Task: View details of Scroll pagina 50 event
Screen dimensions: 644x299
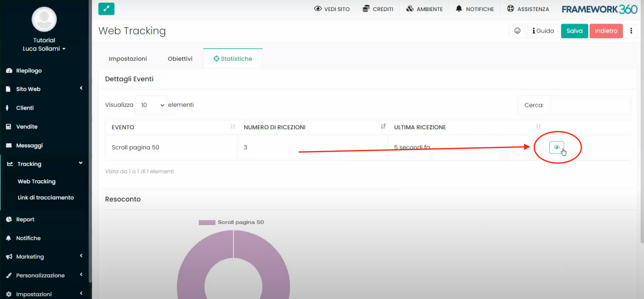Action: pyautogui.click(x=556, y=147)
